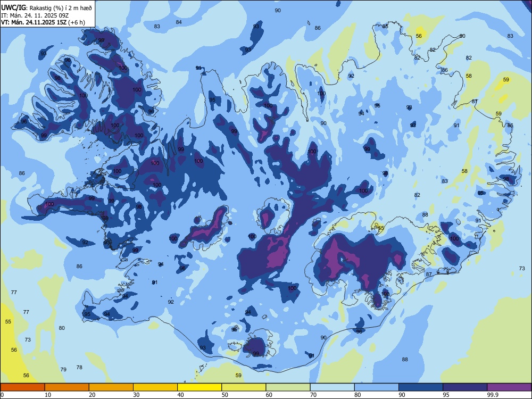Click the 95–99.9 navy legend swatch
This screenshot has width=532, height=399.
coord(465,387)
